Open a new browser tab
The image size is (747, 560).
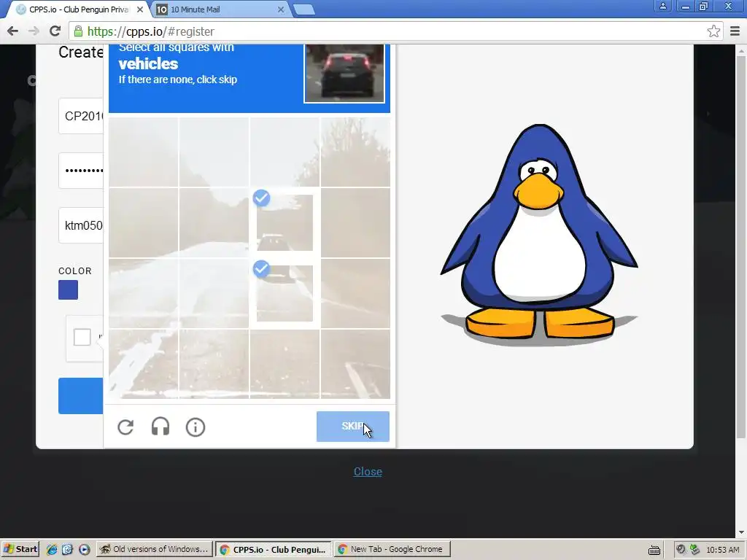(303, 9)
